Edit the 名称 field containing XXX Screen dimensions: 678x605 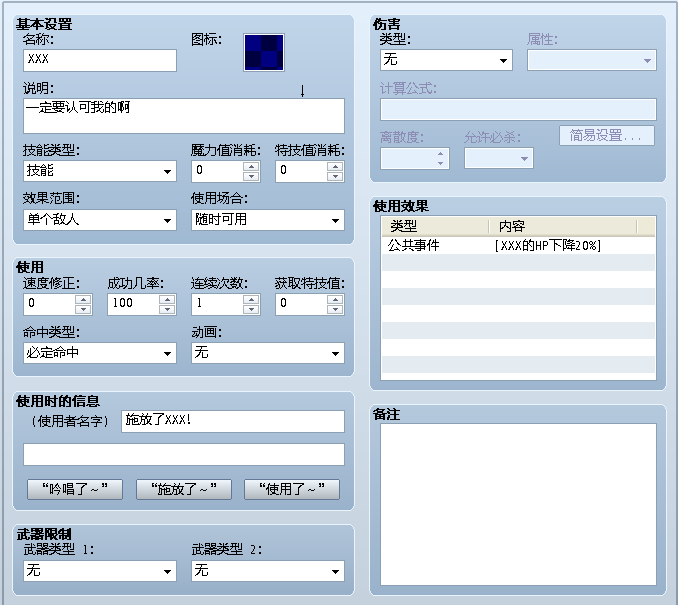100,60
